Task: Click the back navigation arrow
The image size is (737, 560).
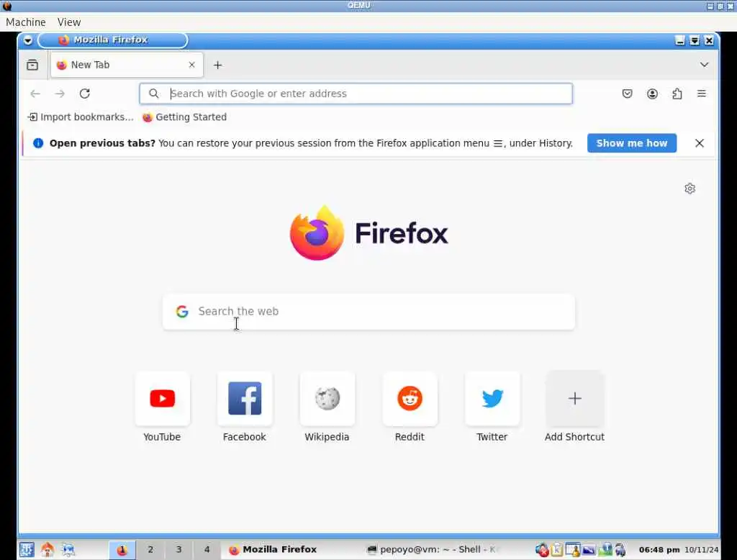Action: click(x=35, y=94)
